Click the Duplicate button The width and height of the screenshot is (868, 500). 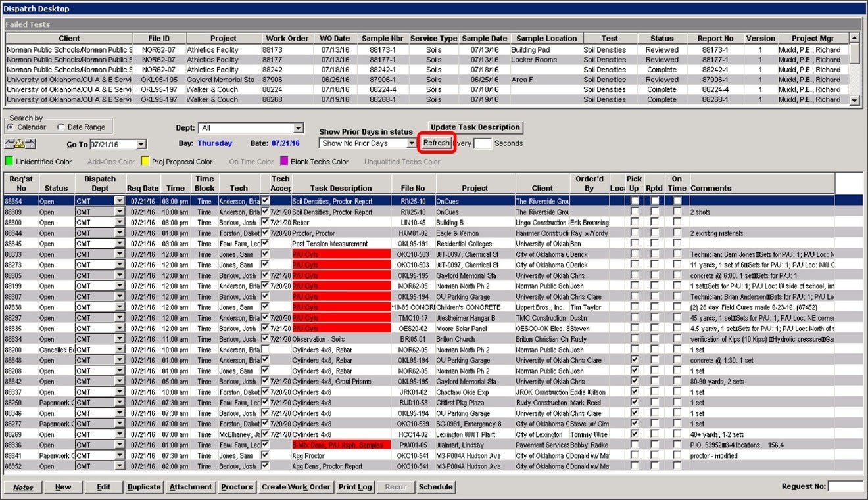[144, 487]
